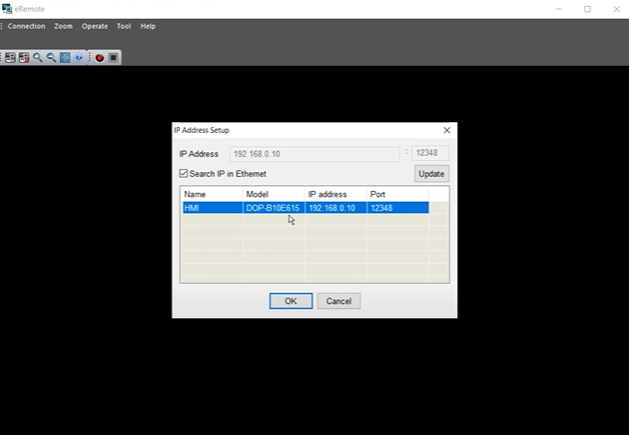Click the Update button
This screenshot has height=435, width=629.
tap(431, 174)
